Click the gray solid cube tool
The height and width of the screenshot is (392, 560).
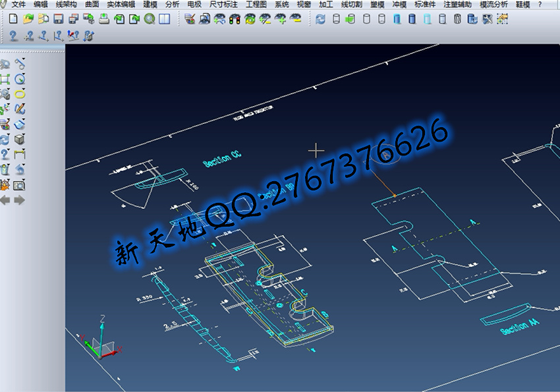tap(20, 139)
